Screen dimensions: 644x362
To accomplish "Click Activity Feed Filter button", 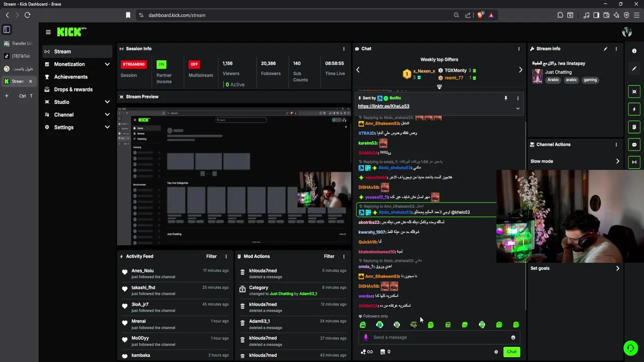I will tap(211, 256).
